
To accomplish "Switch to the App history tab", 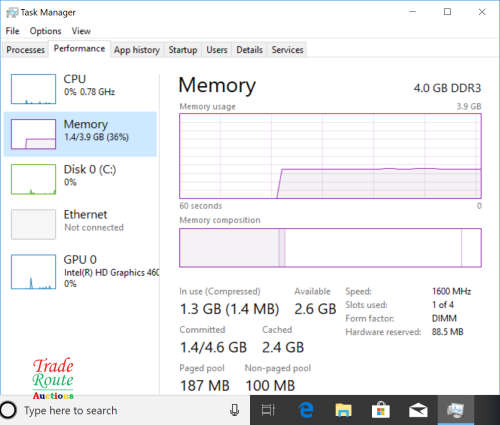I will [x=137, y=50].
